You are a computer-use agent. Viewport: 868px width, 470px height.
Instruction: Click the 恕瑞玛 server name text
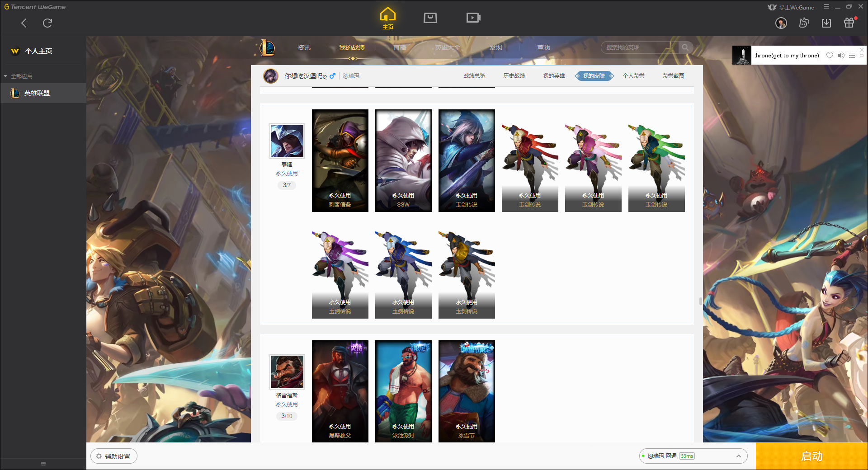(x=351, y=76)
